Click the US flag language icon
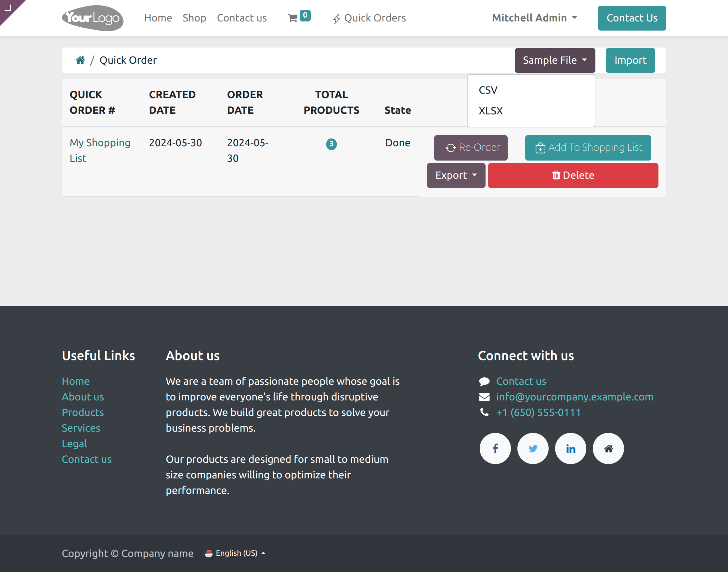This screenshot has height=572, width=728. tap(209, 553)
